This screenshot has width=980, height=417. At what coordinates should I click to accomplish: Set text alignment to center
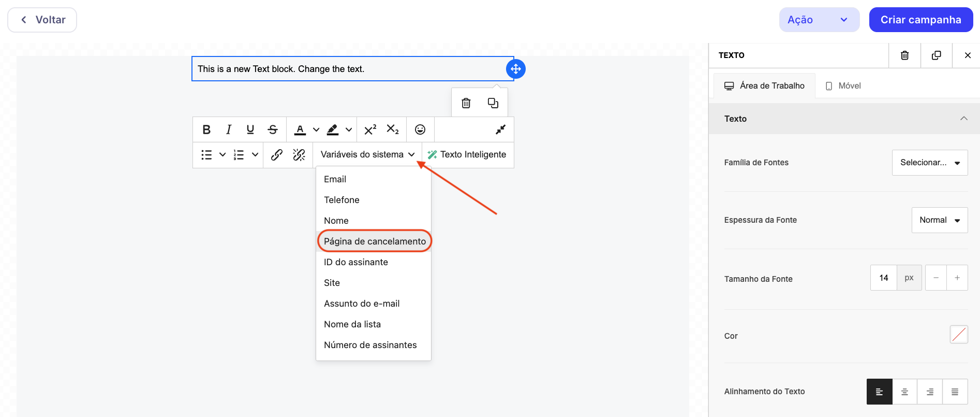pos(904,392)
